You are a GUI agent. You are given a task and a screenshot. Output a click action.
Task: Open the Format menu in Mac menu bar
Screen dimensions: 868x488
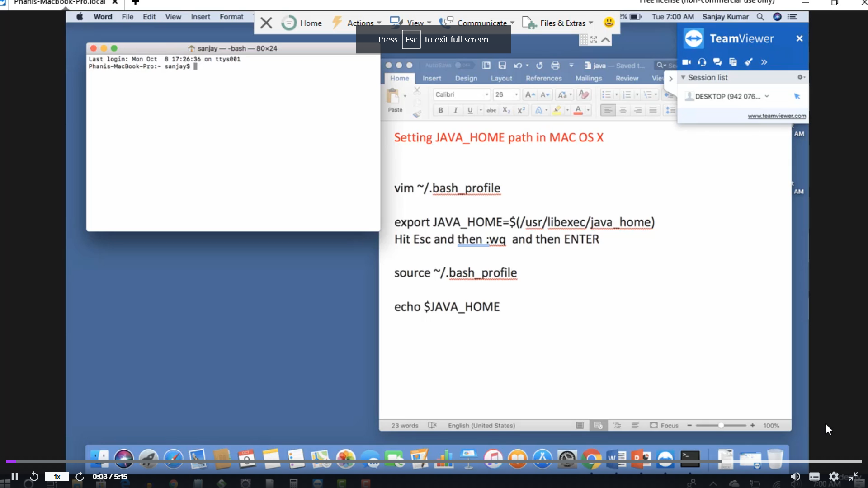pos(231,17)
